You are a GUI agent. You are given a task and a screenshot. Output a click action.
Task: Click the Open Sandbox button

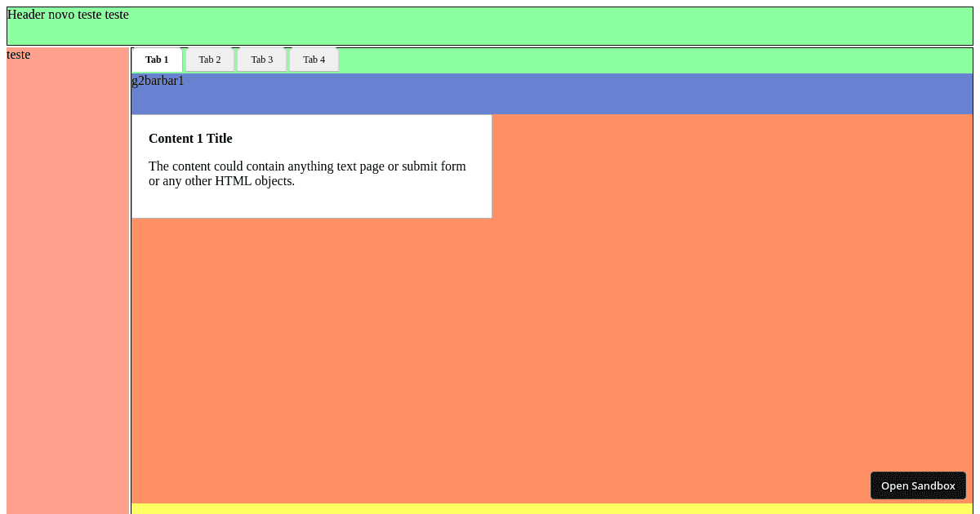[x=918, y=485]
